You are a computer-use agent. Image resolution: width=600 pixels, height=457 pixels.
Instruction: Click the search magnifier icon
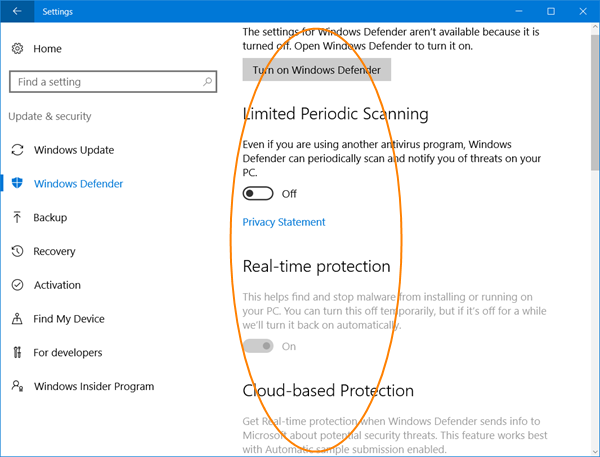[x=207, y=82]
